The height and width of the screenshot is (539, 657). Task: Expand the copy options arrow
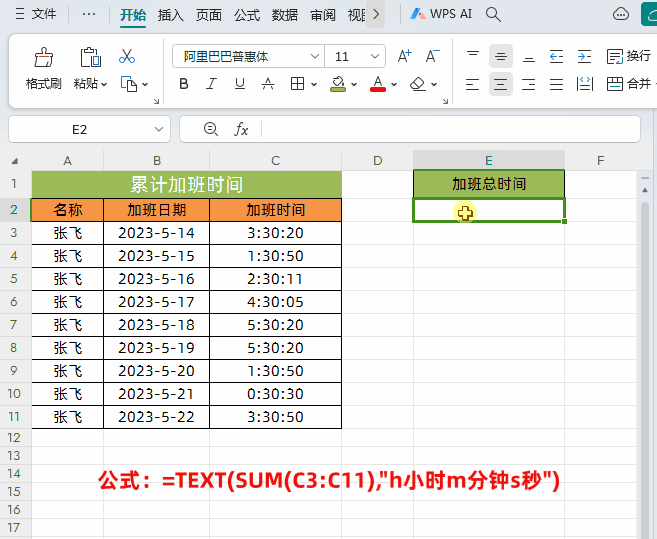point(145,84)
